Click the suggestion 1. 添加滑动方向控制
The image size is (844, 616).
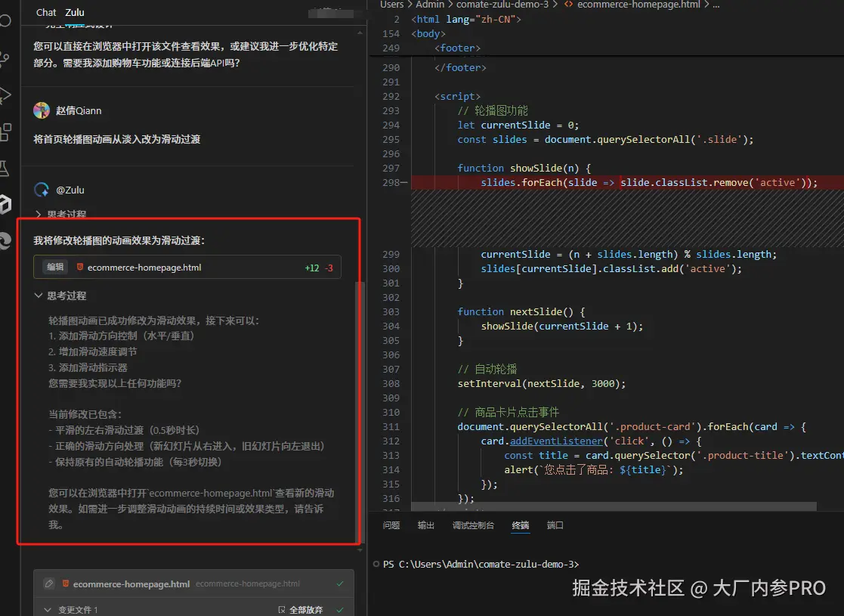coord(121,336)
